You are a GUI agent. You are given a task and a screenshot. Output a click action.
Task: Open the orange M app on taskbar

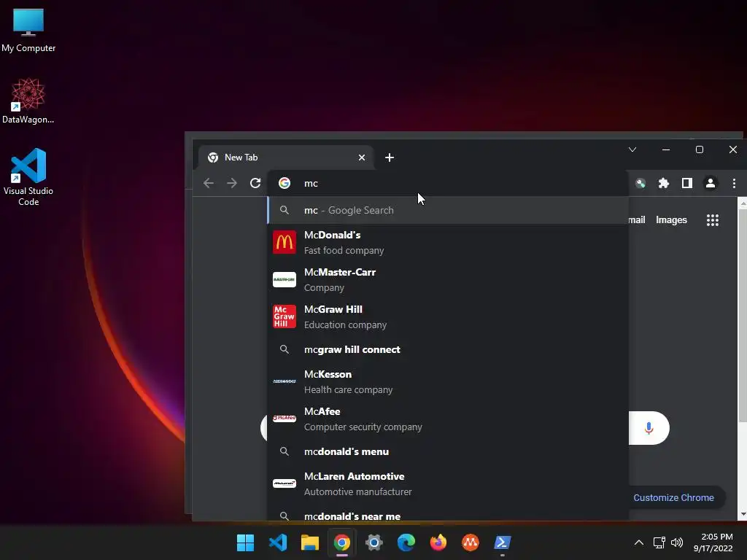pyautogui.click(x=471, y=542)
